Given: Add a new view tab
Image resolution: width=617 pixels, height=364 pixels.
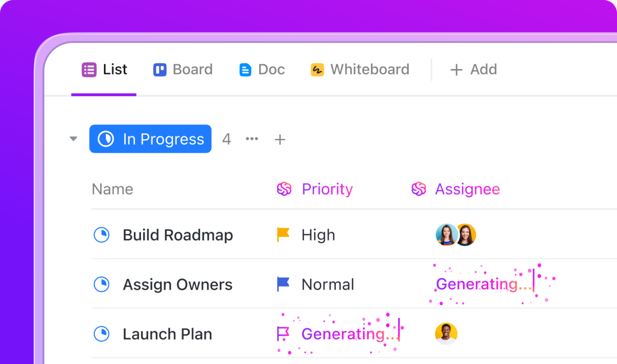Looking at the screenshot, I should [473, 70].
